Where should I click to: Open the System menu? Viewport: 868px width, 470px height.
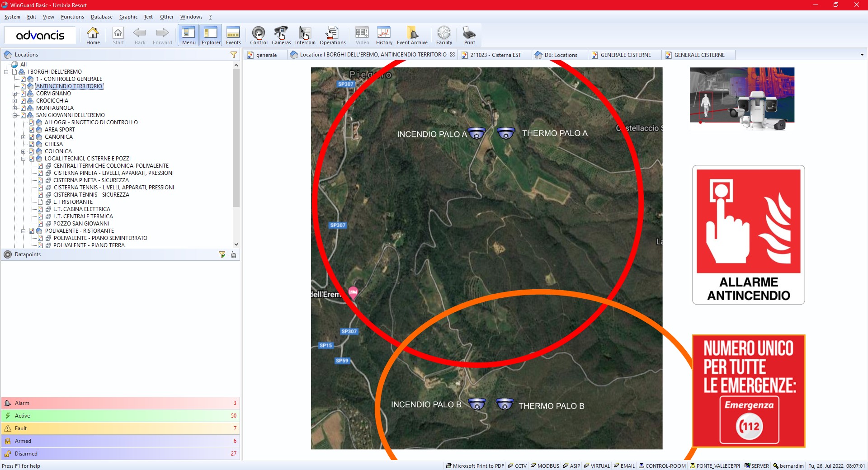click(12, 17)
